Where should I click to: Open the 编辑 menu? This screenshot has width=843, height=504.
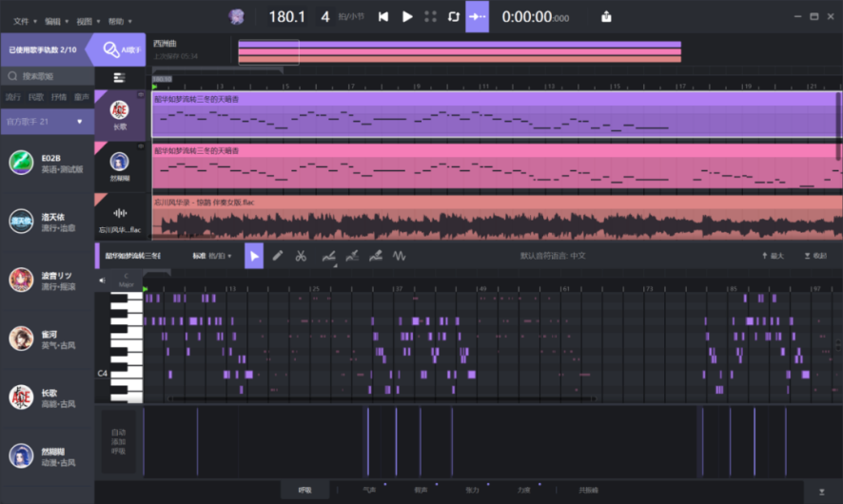56,22
